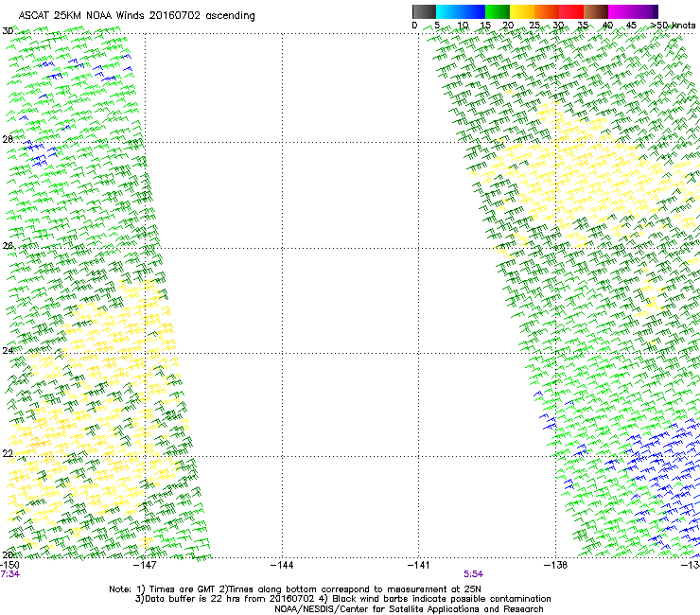Click the longitude label '-141'

point(419,565)
